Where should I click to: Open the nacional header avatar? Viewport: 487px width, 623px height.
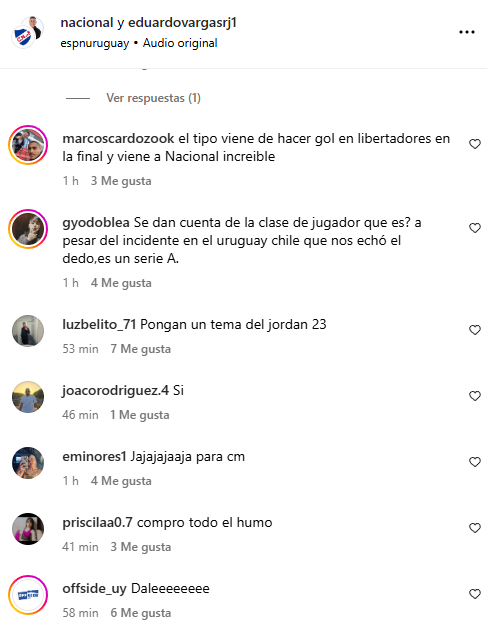23,35
